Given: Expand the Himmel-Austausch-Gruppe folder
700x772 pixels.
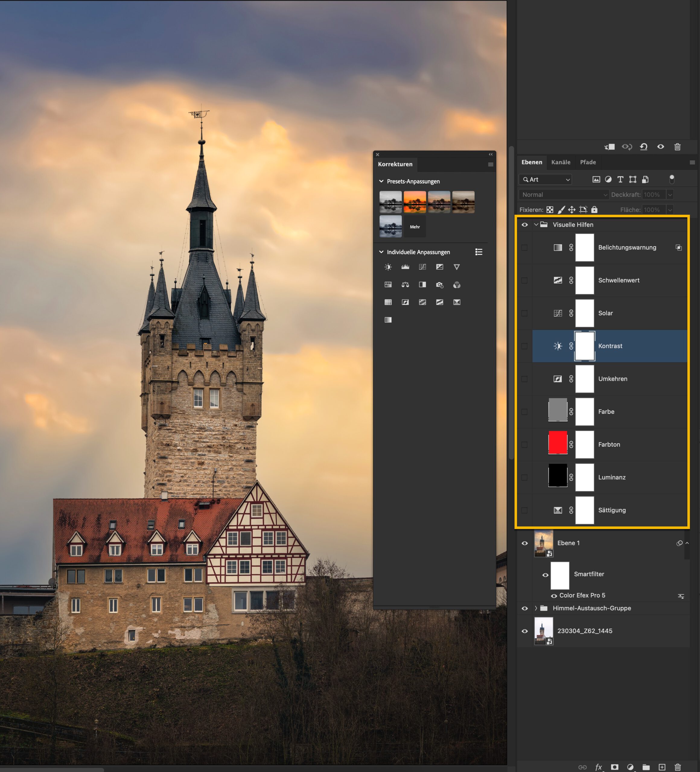Looking at the screenshot, I should [536, 608].
